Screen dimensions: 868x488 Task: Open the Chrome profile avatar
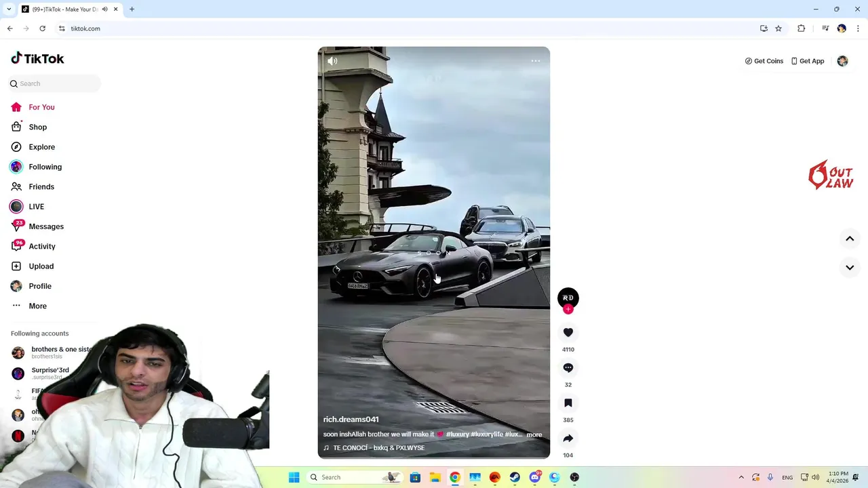click(x=842, y=28)
